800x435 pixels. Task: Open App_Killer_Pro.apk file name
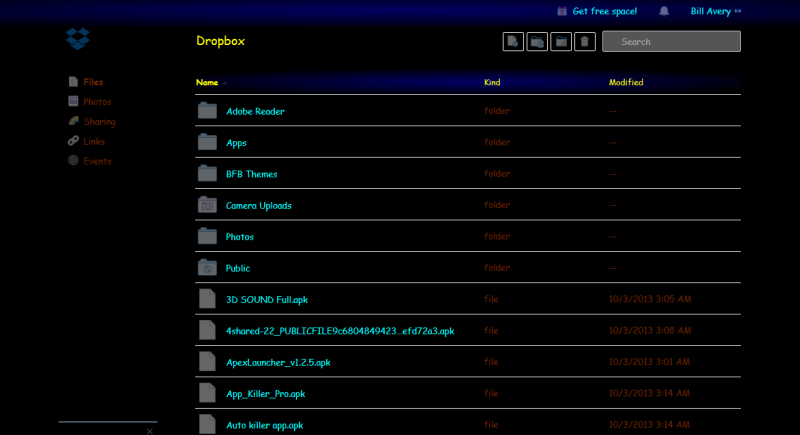pyautogui.click(x=265, y=394)
